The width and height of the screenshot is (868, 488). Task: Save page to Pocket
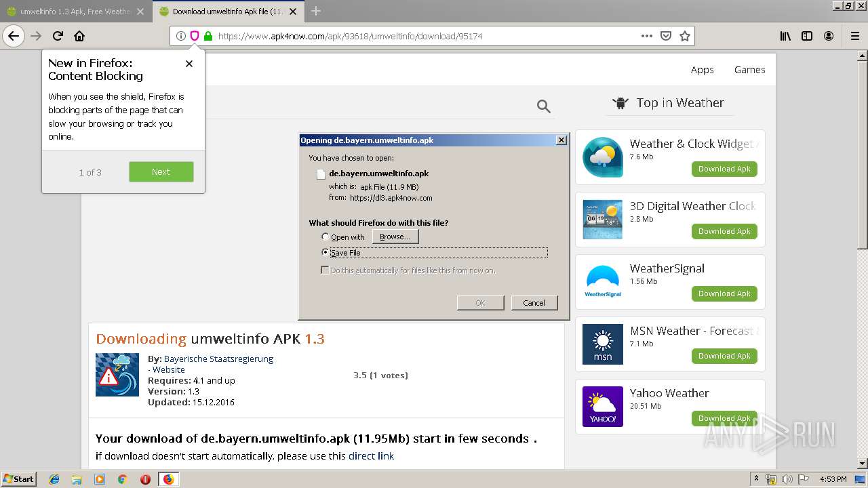click(x=666, y=36)
